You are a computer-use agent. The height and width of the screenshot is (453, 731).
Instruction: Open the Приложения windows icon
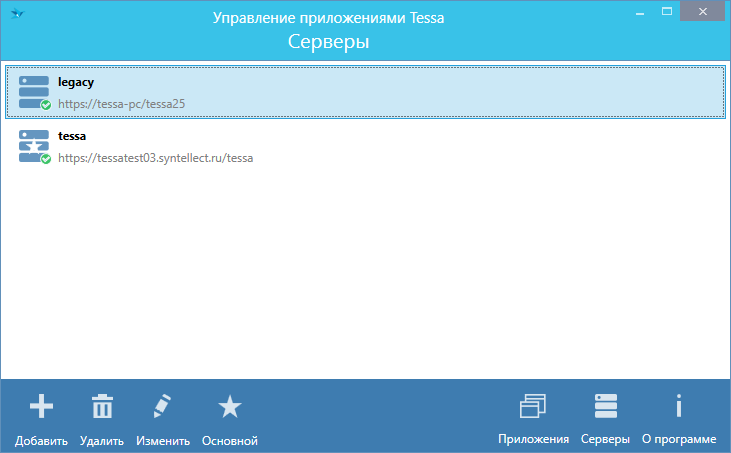[533, 406]
